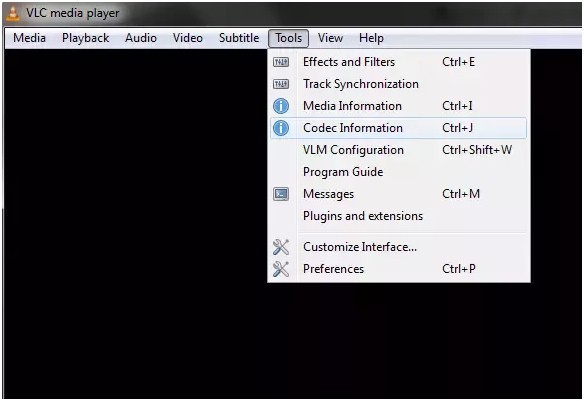This screenshot has height=401, width=584.
Task: Click the equalizer icon beside Effects and Filters
Action: 281,62
